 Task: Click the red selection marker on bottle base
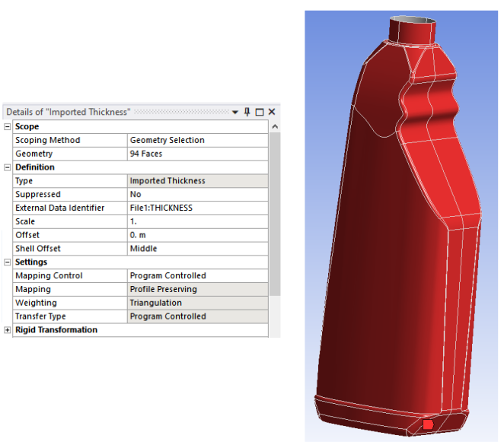pyautogui.click(x=428, y=424)
